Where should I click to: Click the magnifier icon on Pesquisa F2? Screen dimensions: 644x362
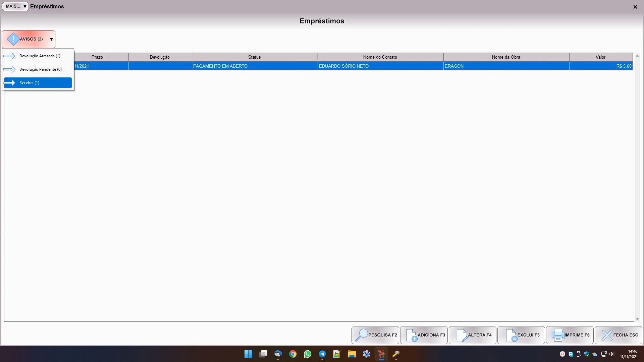[x=361, y=335]
